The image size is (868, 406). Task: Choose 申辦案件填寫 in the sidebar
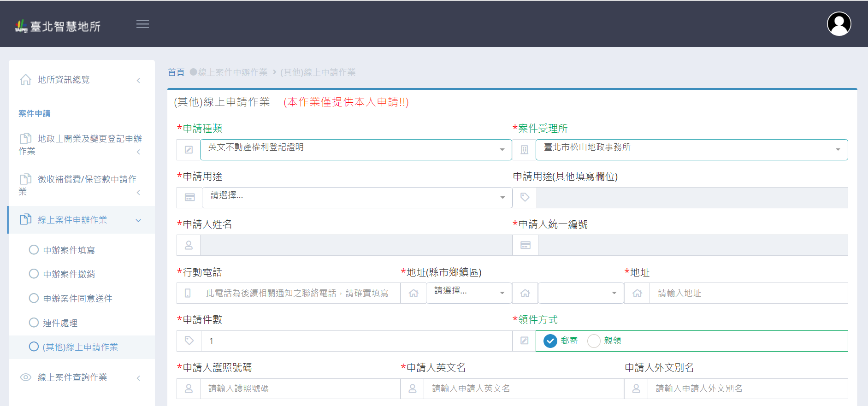[x=69, y=250]
